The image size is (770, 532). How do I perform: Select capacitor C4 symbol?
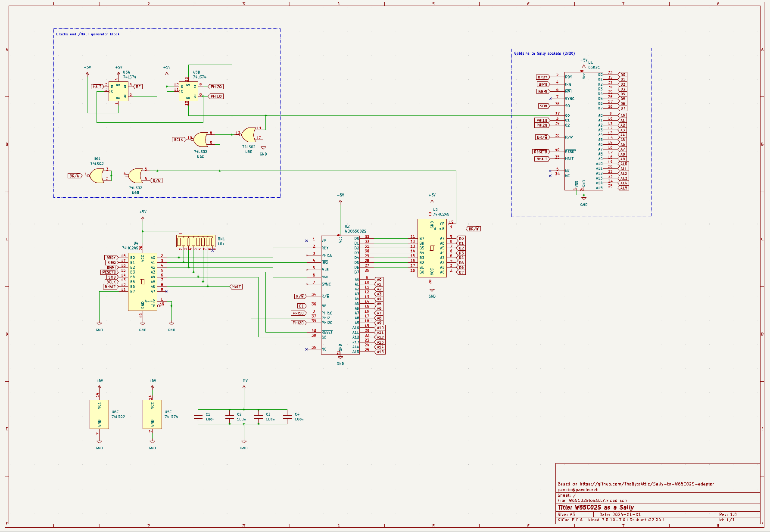[287, 417]
